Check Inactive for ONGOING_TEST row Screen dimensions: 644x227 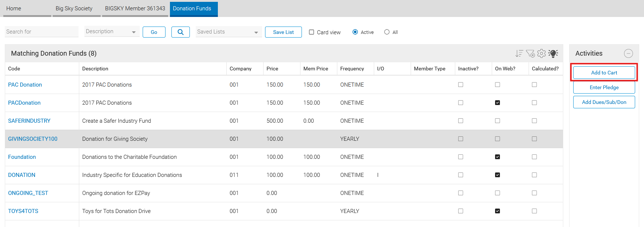(460, 193)
